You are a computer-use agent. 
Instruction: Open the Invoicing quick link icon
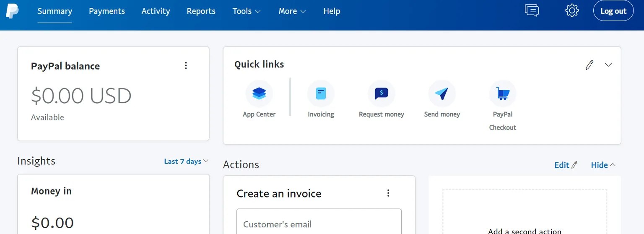coord(321,94)
